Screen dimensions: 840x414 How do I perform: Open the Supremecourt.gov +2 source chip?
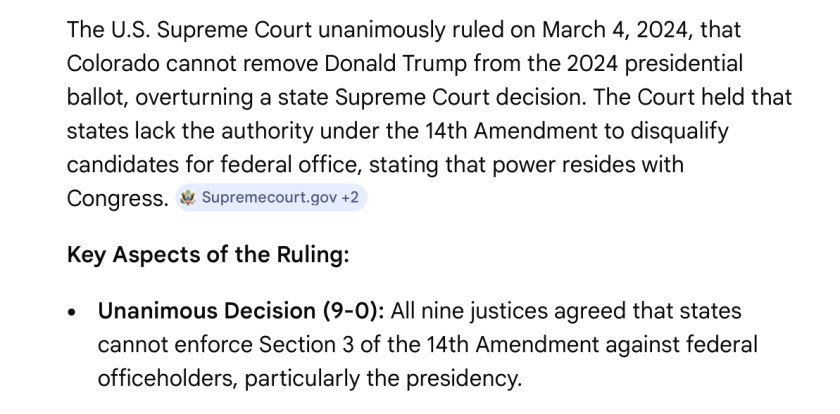click(270, 198)
